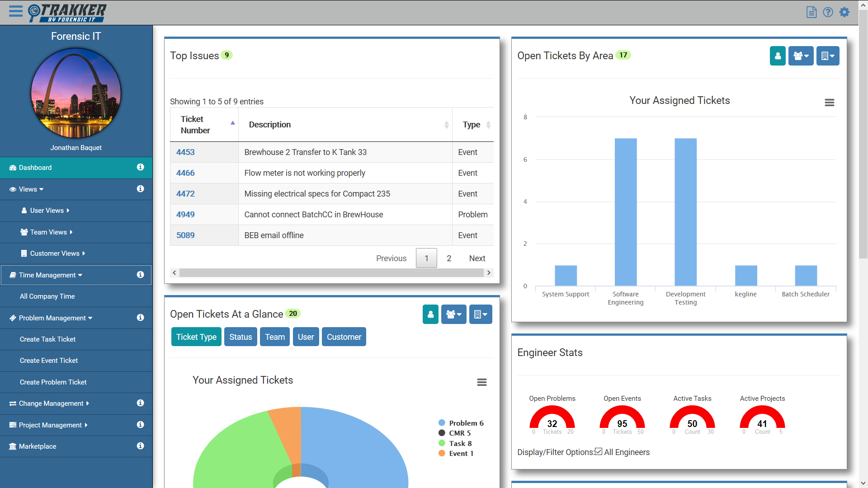Click the Top Issues horizontal scrollbar

point(331,273)
